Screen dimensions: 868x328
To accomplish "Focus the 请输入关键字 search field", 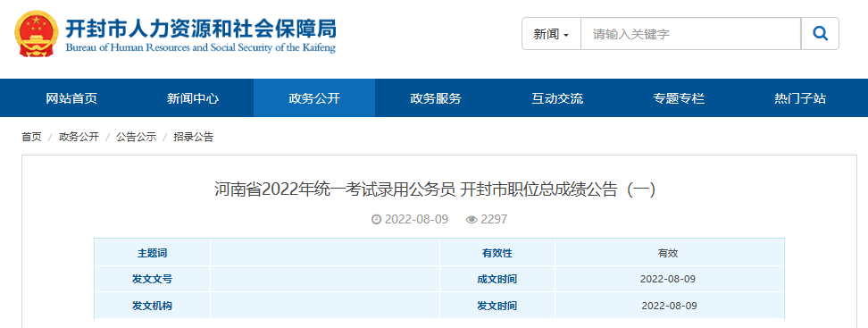I will click(x=691, y=34).
